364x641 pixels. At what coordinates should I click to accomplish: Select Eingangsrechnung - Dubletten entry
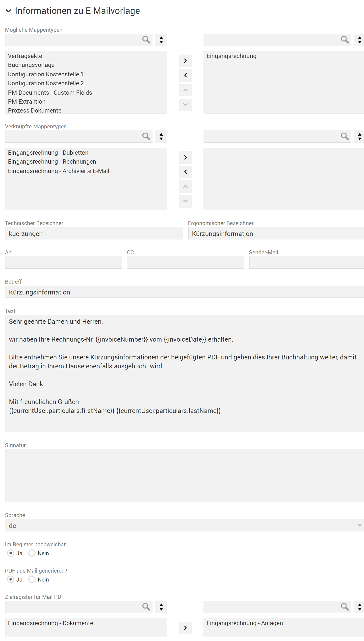[86, 153]
